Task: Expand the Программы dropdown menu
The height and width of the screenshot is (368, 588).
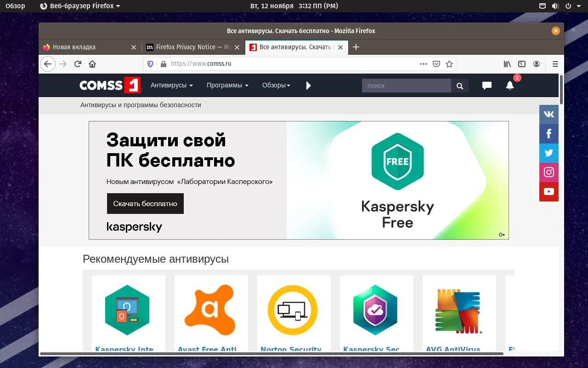Action: click(x=227, y=85)
